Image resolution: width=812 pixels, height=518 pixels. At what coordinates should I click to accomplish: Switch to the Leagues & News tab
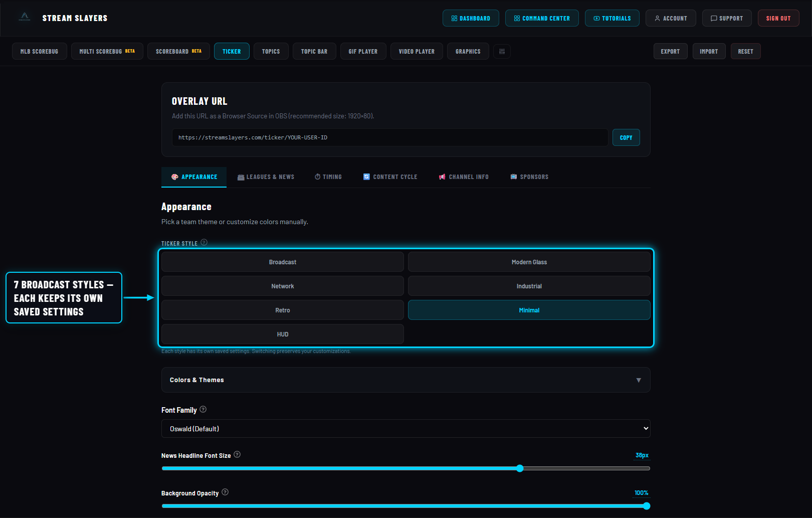(266, 177)
